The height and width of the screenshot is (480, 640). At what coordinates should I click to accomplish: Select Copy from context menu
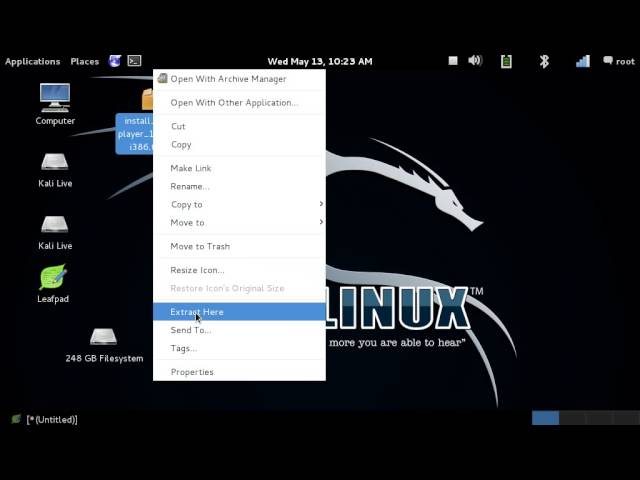tap(239, 145)
